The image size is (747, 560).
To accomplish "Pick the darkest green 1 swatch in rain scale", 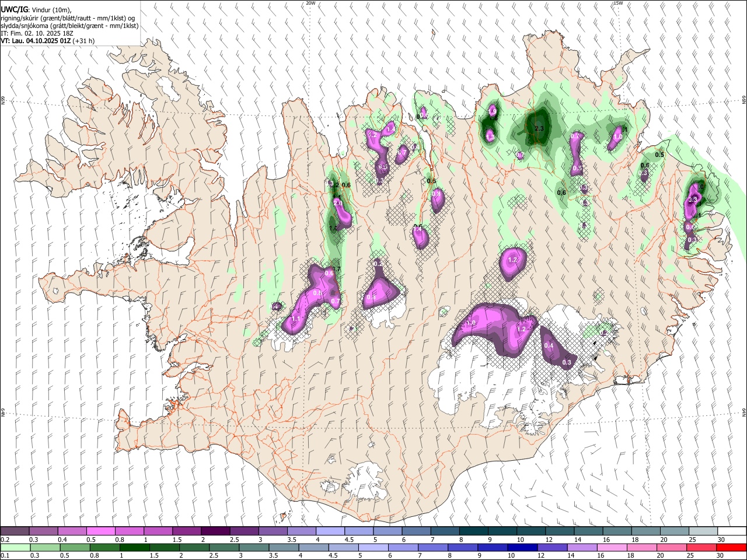I will [x=134, y=547].
